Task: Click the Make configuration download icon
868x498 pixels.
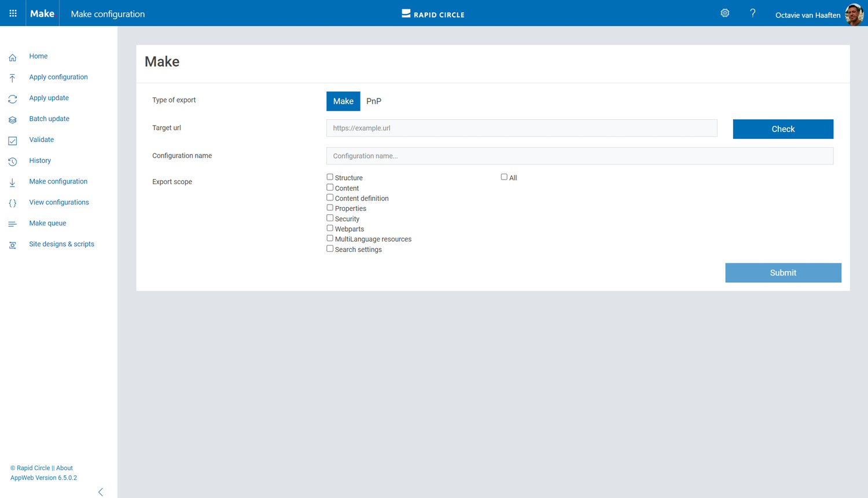Action: click(x=12, y=182)
